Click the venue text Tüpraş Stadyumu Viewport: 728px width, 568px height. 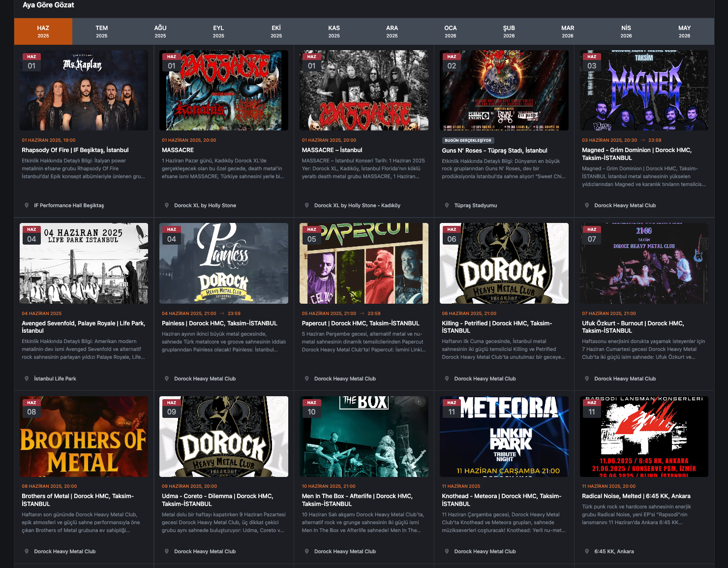click(x=476, y=205)
